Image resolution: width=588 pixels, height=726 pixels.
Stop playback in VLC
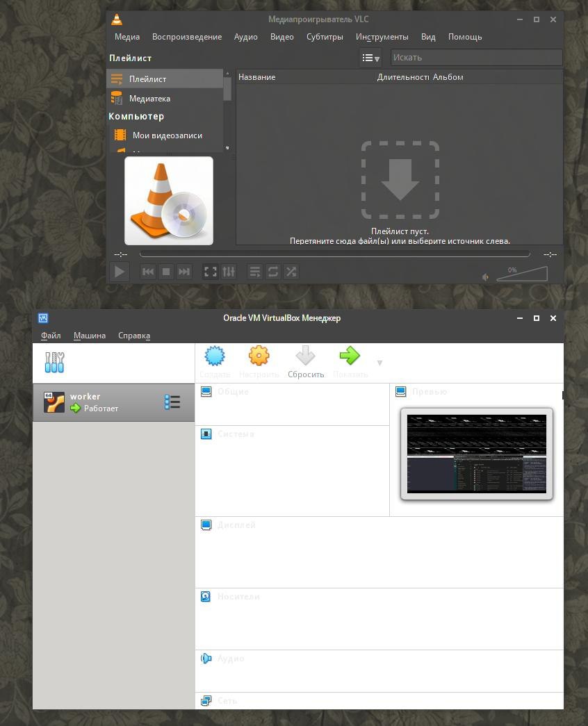(166, 272)
